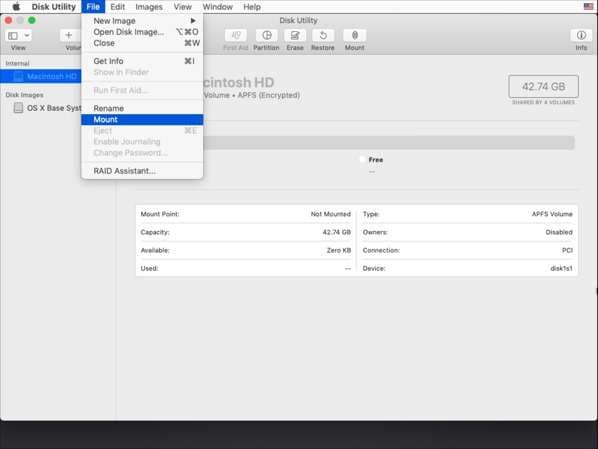Expand the New Image submenu
Image resolution: width=598 pixels, height=449 pixels.
pos(142,21)
